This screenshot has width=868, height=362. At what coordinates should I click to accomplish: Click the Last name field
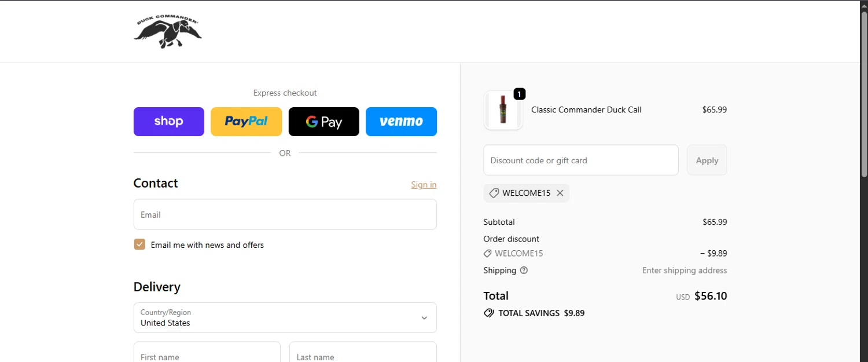coord(363,352)
